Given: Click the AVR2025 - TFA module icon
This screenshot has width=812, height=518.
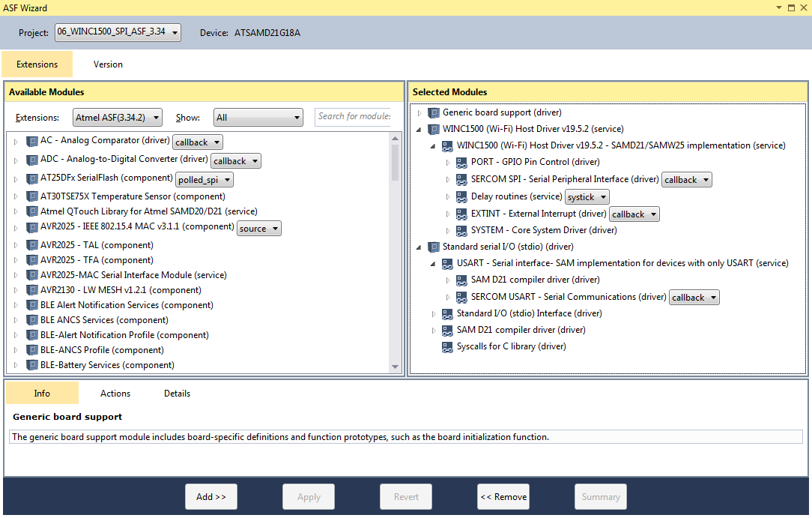Looking at the screenshot, I should [32, 261].
